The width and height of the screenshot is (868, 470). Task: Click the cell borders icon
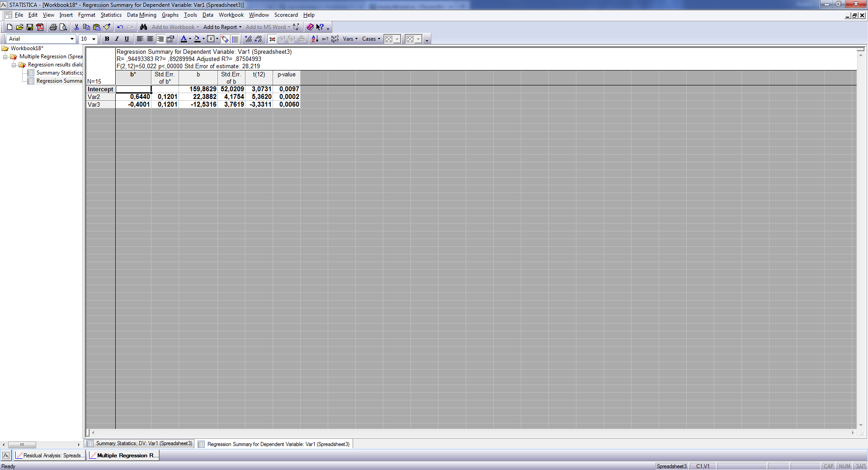[211, 39]
